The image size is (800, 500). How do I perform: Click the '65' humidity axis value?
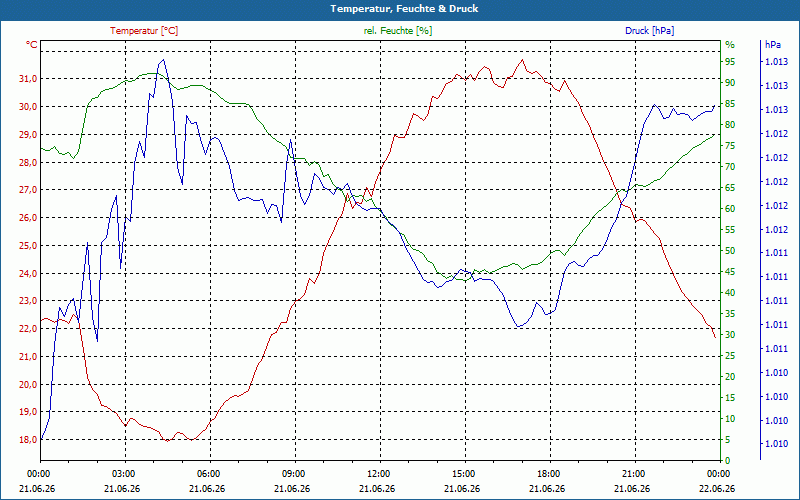(730, 188)
